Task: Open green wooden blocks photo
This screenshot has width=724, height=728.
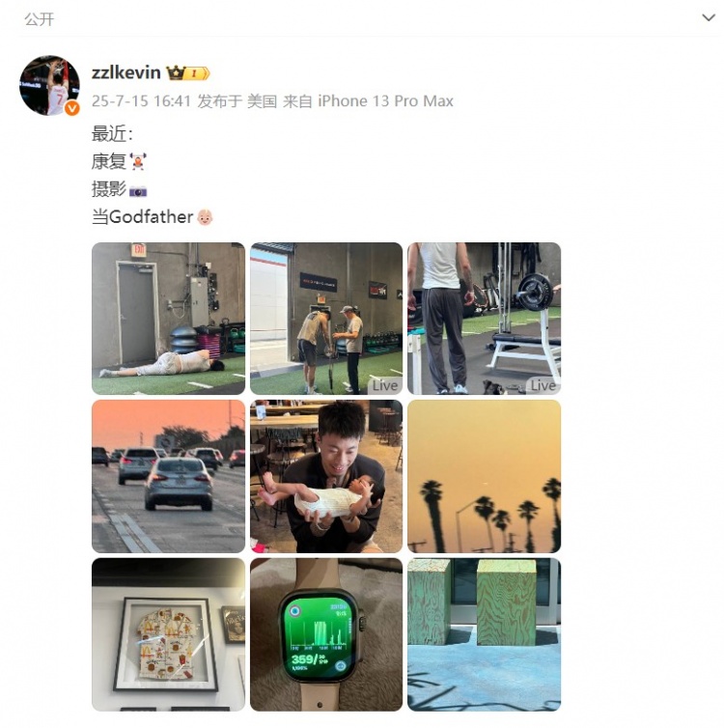Action: [484, 634]
